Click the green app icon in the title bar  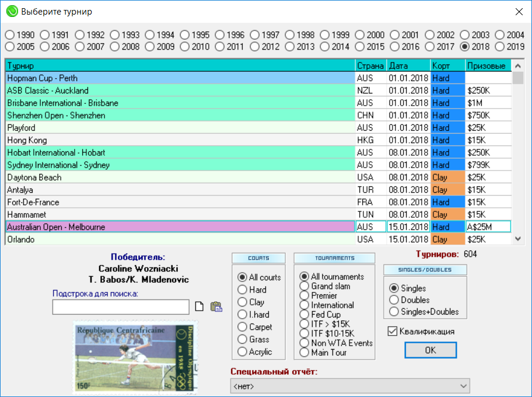12,11
